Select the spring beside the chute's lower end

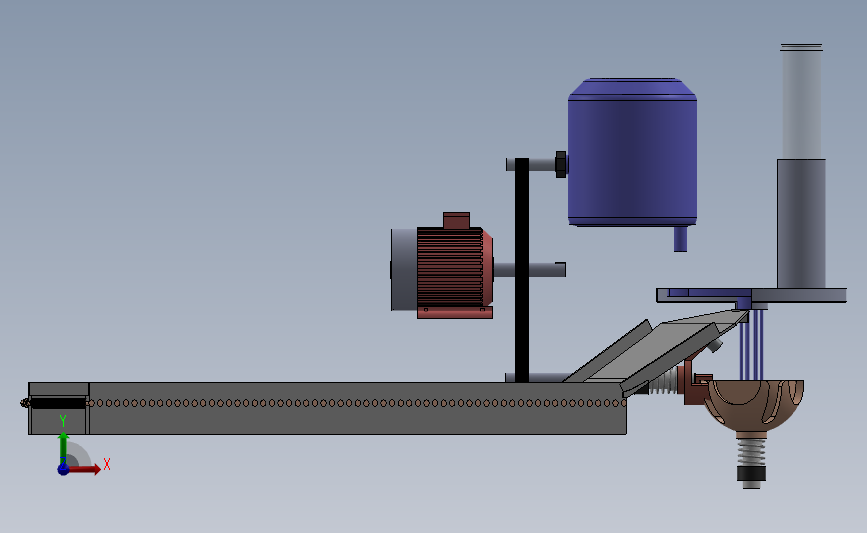pos(664,382)
